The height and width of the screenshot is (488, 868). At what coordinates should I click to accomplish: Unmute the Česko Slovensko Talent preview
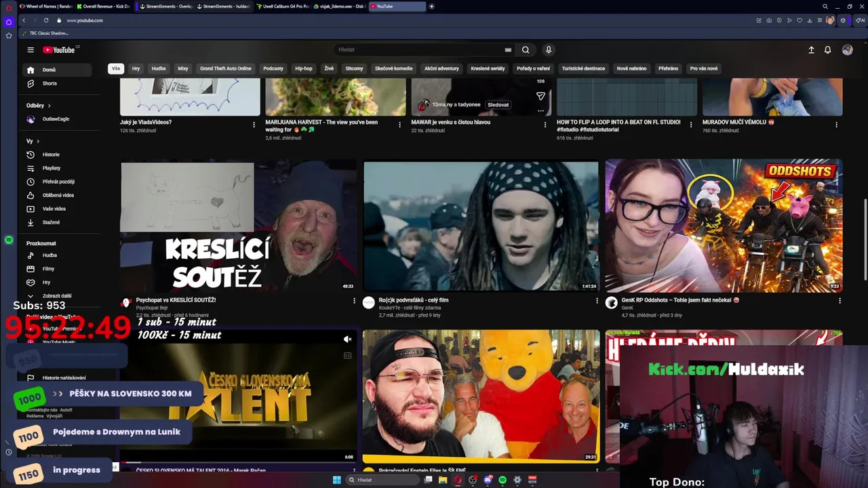[x=347, y=340]
